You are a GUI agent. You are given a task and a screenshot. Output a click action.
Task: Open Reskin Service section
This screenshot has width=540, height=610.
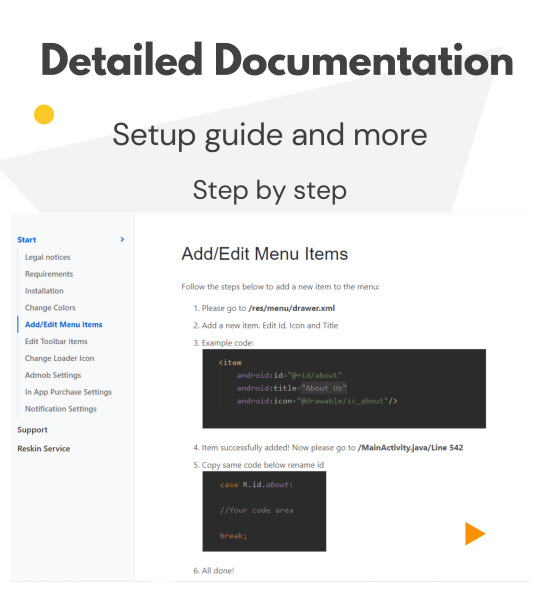pyautogui.click(x=44, y=449)
